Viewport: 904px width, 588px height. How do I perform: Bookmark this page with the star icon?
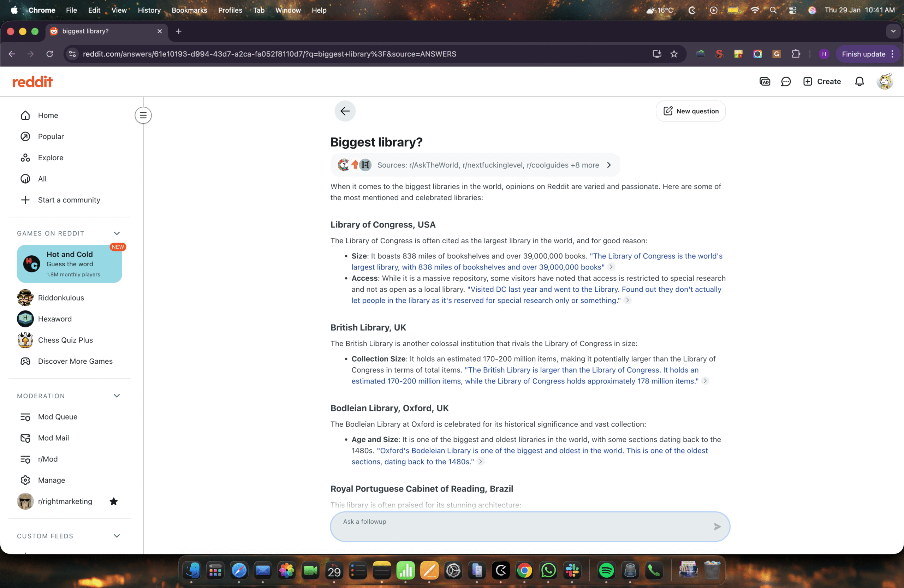tap(674, 54)
